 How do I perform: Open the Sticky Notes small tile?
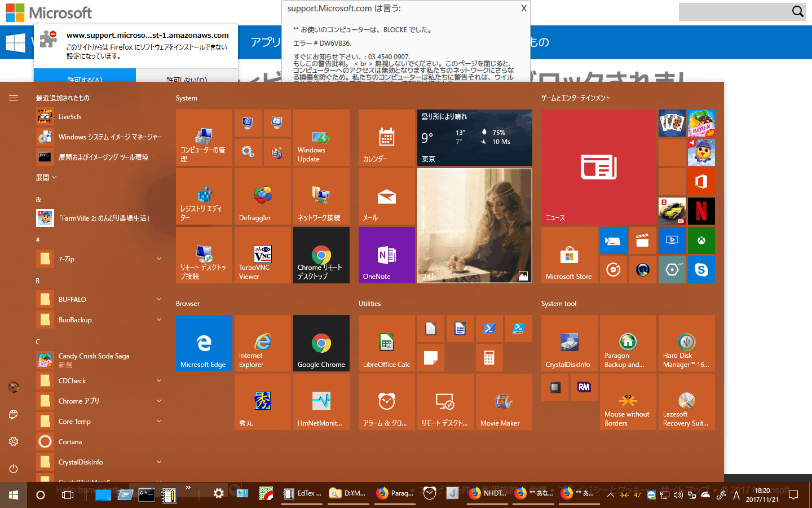431,358
